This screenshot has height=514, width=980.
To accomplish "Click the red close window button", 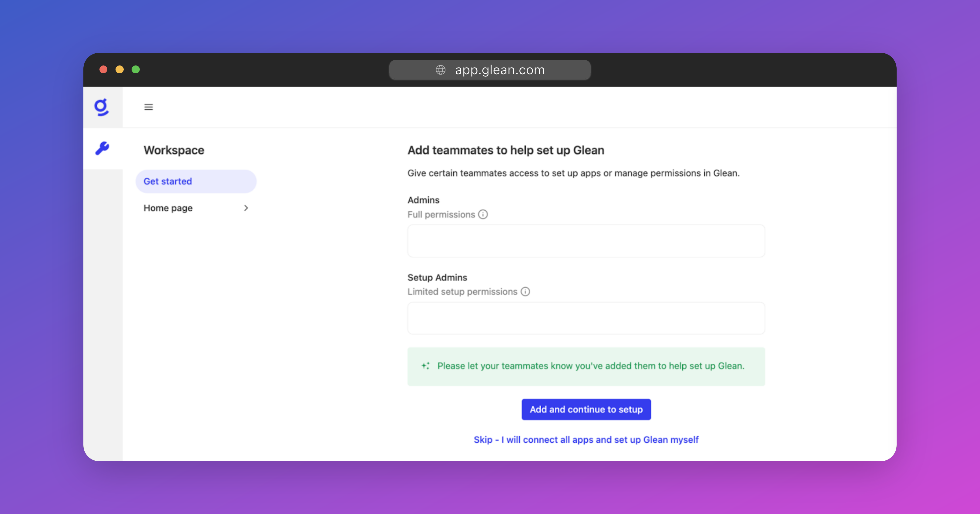I will coord(103,70).
